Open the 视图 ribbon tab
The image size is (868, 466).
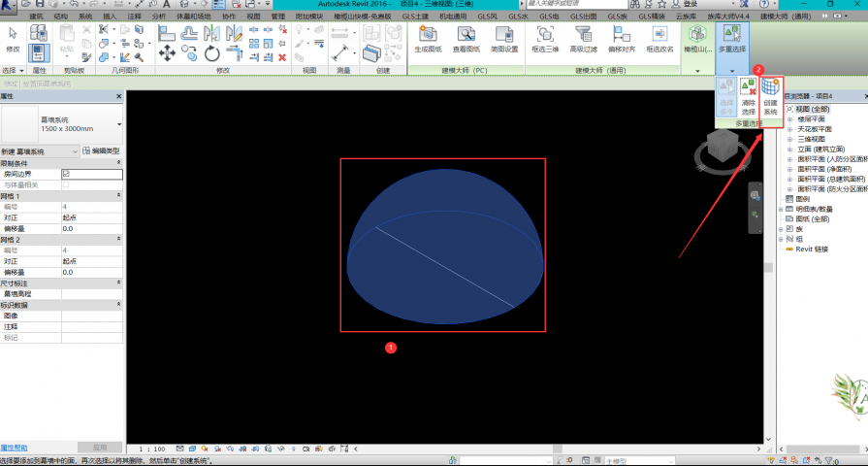pyautogui.click(x=253, y=17)
